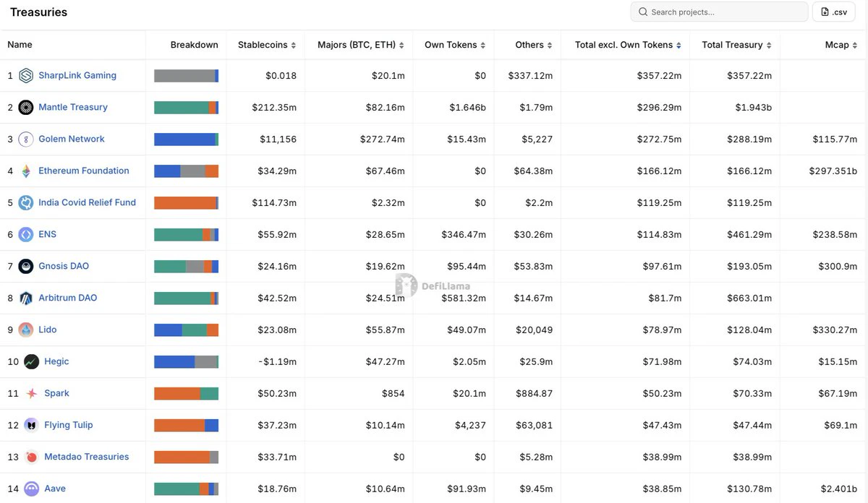This screenshot has width=868, height=503.
Task: Click the -$1.19m Stablecoins value
Action: (277, 361)
